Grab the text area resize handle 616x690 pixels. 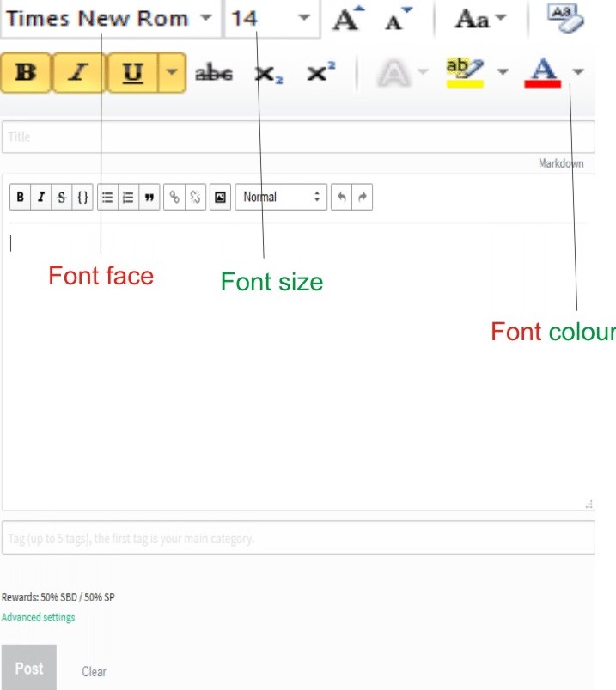[x=589, y=504]
